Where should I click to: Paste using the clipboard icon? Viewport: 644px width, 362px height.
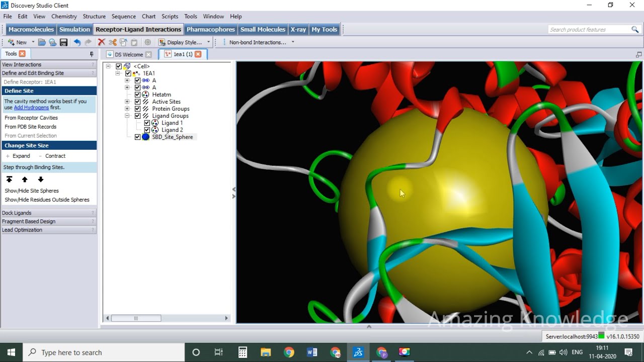pos(134,42)
